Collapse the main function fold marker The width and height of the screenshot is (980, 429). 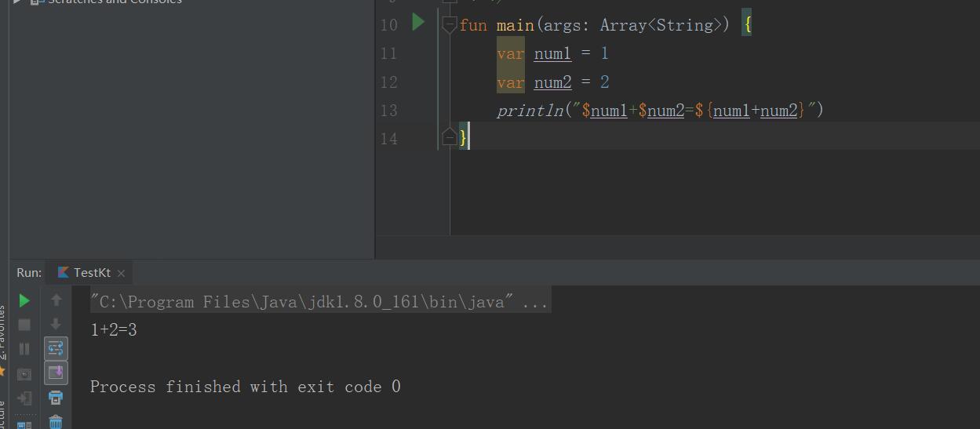click(x=449, y=25)
